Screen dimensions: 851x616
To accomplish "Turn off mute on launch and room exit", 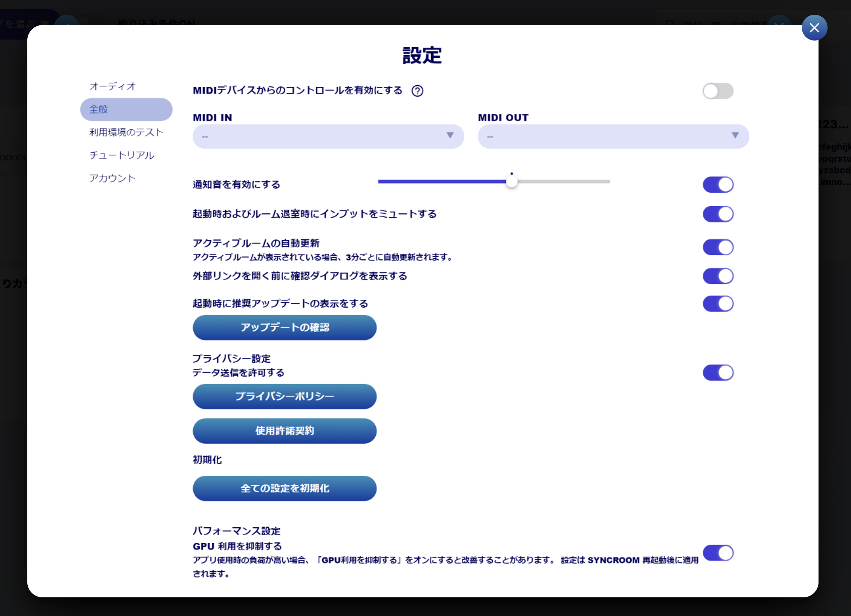I will coord(718,214).
